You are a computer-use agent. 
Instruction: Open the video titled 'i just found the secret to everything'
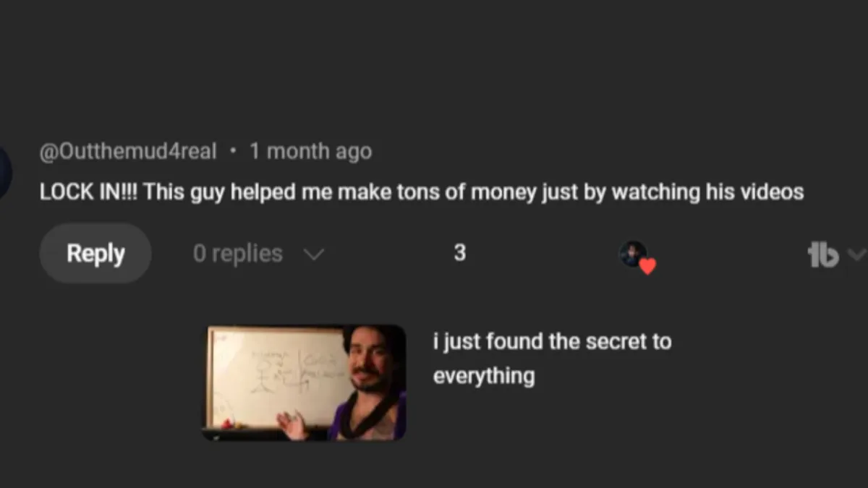tap(552, 359)
